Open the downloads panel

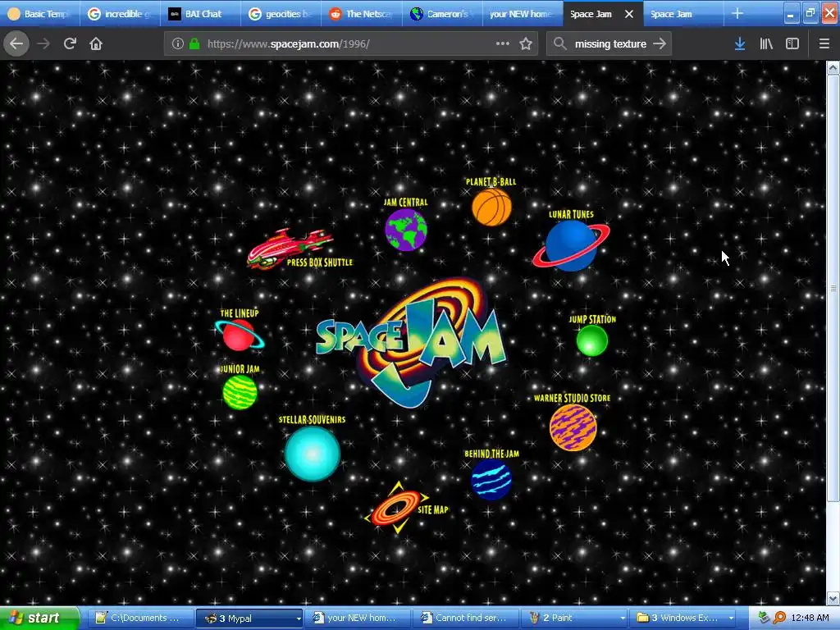click(x=740, y=44)
